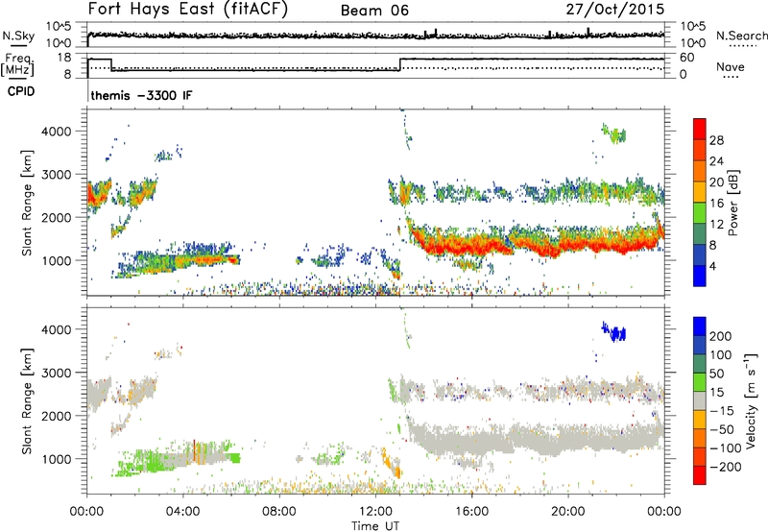The image size is (768, 532).
Task: Click the 'N.Sky' legend label
Action: [x=18, y=36]
